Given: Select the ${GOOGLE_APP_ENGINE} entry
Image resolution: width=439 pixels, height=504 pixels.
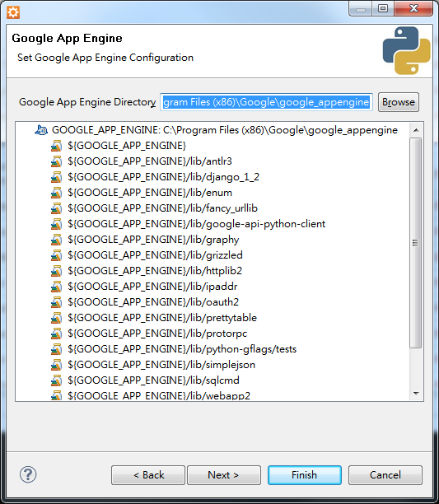Looking at the screenshot, I should [127, 146].
